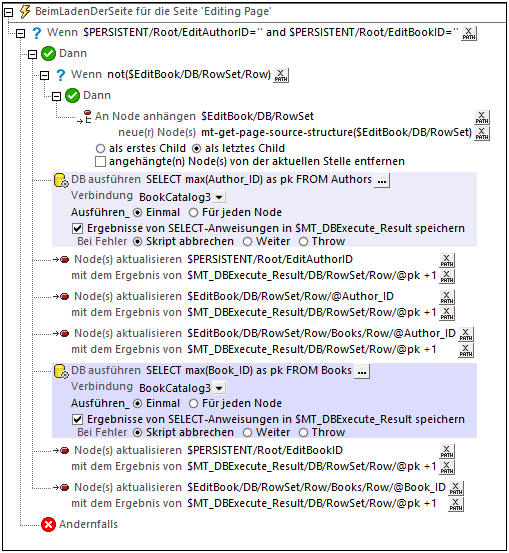Click the $EditBook/DB/RowSet node expression field
The image size is (509, 553).
[257, 116]
